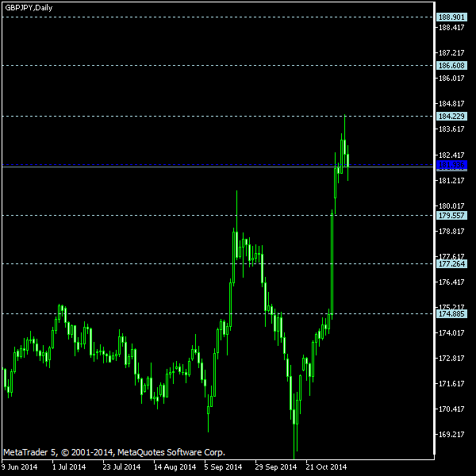Click the 174.017 price axis value

[451, 333]
